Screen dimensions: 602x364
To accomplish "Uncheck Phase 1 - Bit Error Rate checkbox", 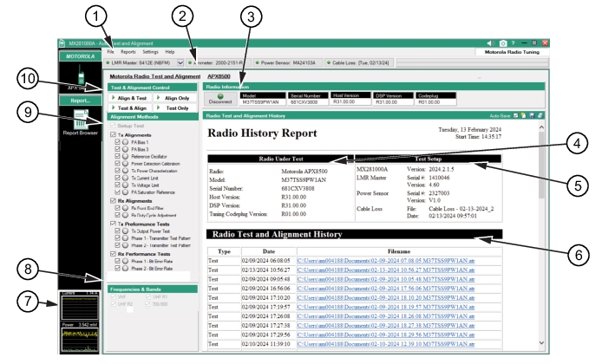I will click(x=117, y=261).
